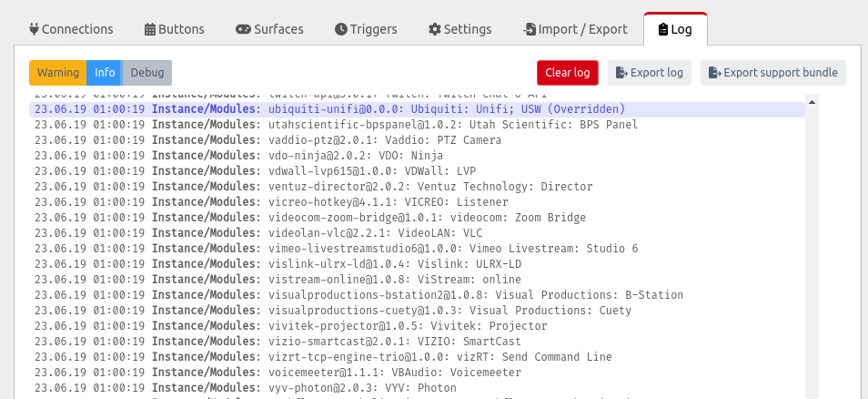Click the file icon on Export support bundle button
This screenshot has height=399, width=868.
point(714,73)
